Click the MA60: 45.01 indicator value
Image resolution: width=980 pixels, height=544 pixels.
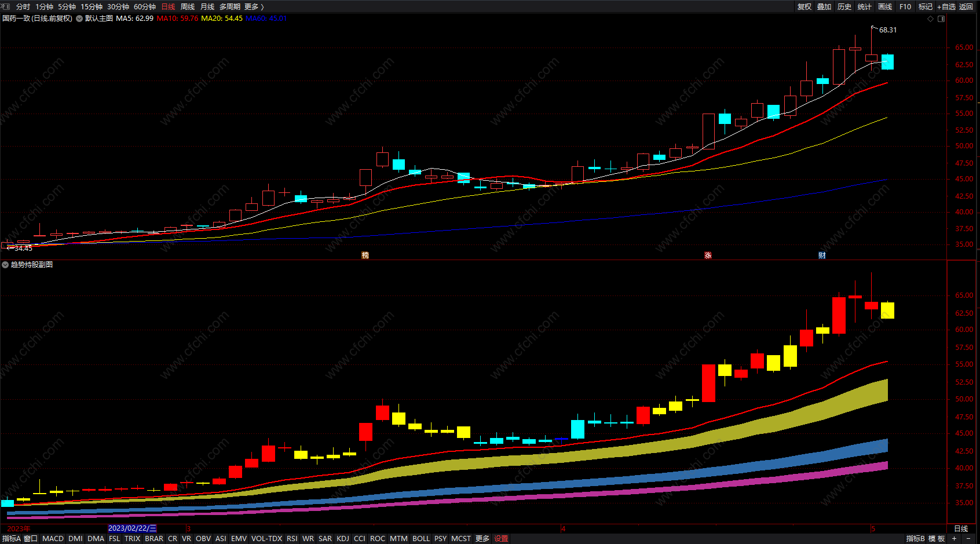266,19
